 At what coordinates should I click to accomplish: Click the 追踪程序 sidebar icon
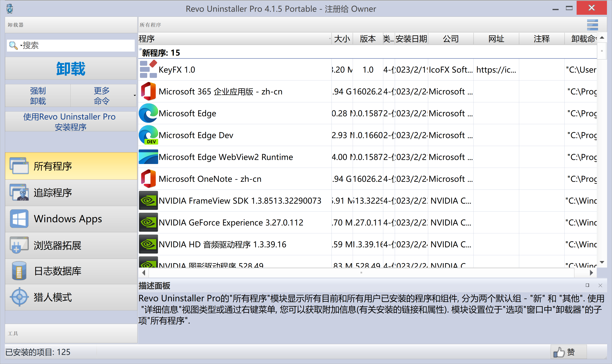pos(19,192)
